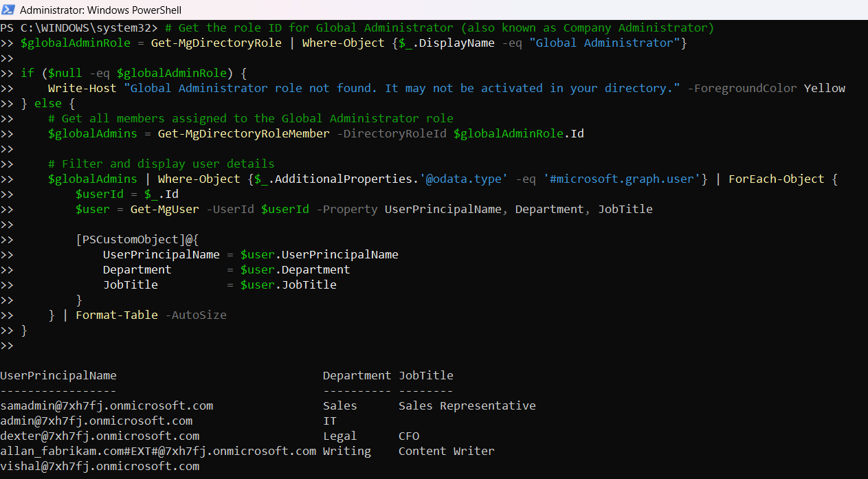Viewport: 868px width, 479px height.
Task: Click the UserPrincipalName column header in output
Action: pyautogui.click(x=58, y=375)
